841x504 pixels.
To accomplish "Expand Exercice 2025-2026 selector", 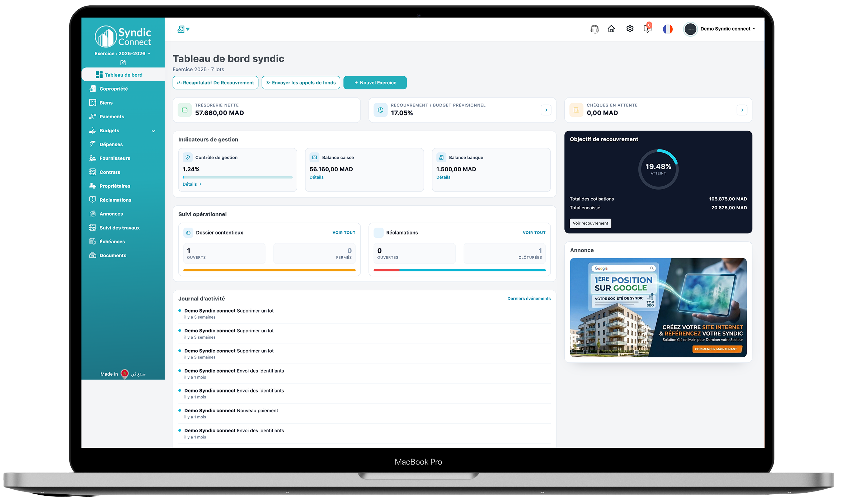I will pyautogui.click(x=123, y=53).
